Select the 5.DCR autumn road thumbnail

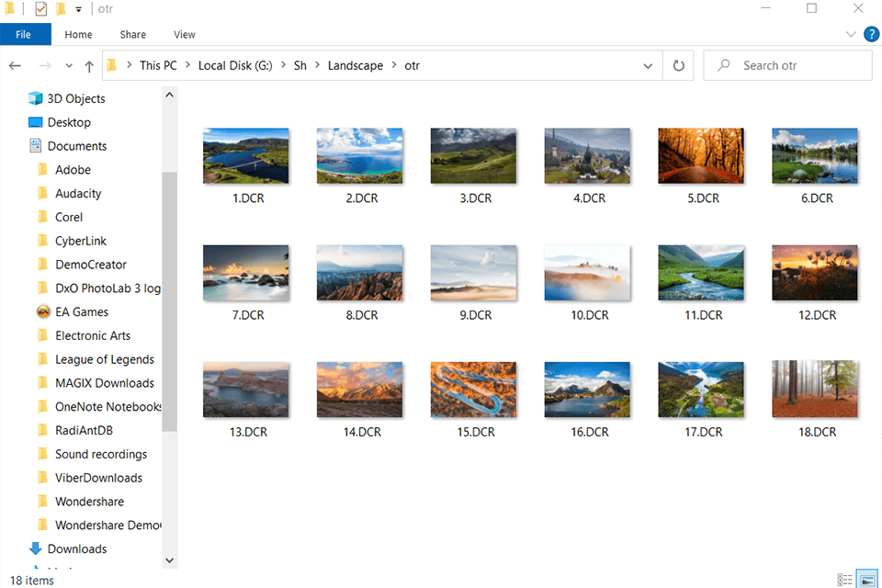pyautogui.click(x=701, y=156)
